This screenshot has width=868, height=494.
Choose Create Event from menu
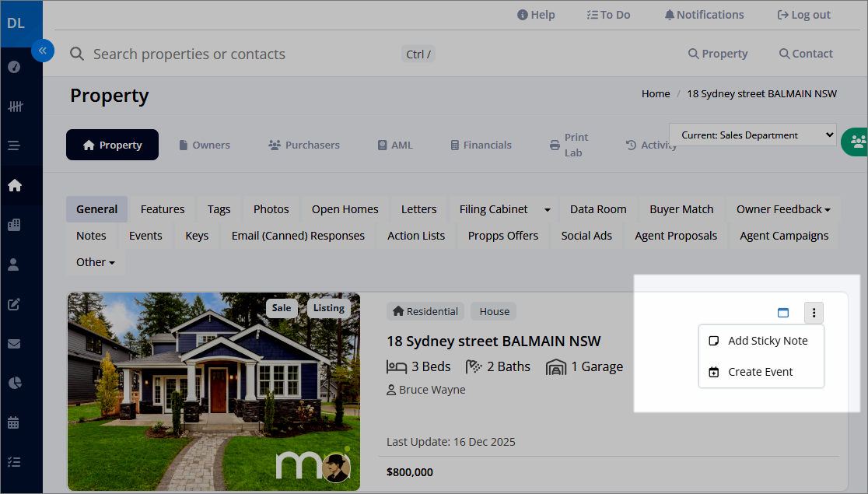click(x=761, y=372)
